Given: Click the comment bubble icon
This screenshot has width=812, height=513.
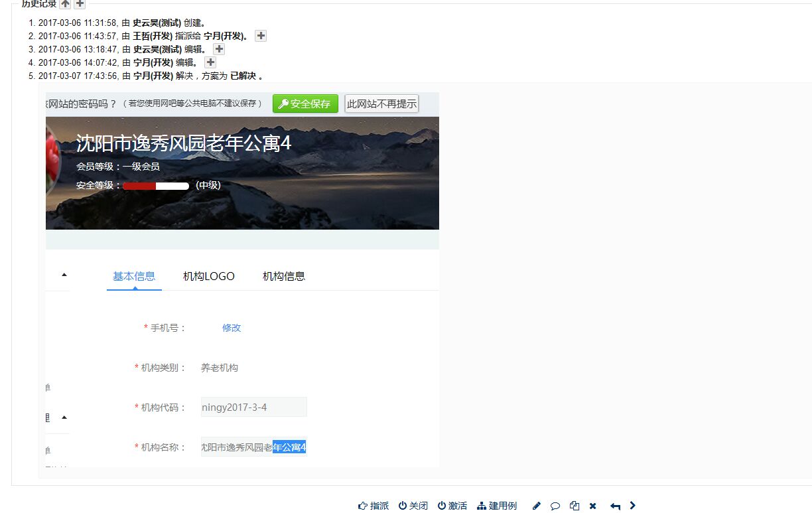Looking at the screenshot, I should click(x=555, y=506).
